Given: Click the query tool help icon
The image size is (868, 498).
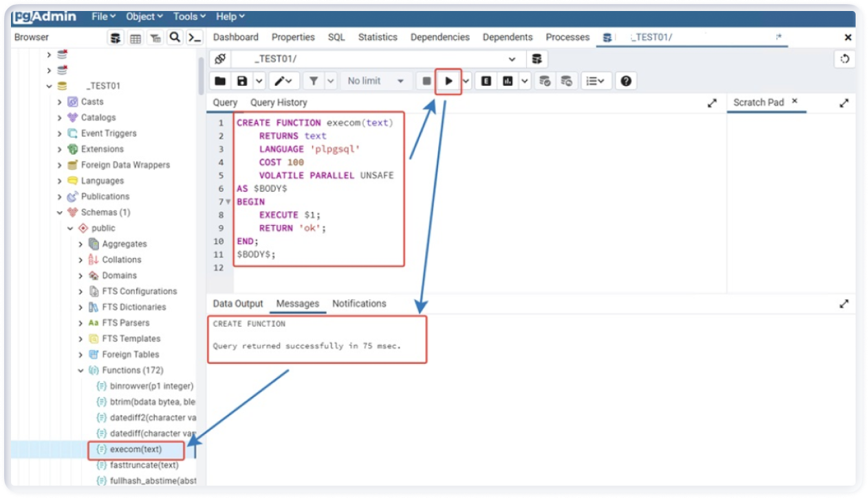Looking at the screenshot, I should [x=625, y=81].
